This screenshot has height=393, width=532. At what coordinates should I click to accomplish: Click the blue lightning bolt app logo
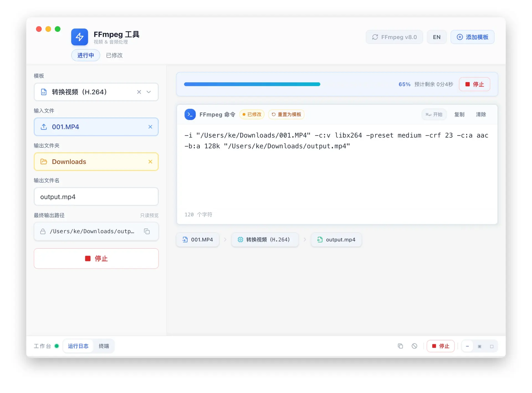click(80, 37)
